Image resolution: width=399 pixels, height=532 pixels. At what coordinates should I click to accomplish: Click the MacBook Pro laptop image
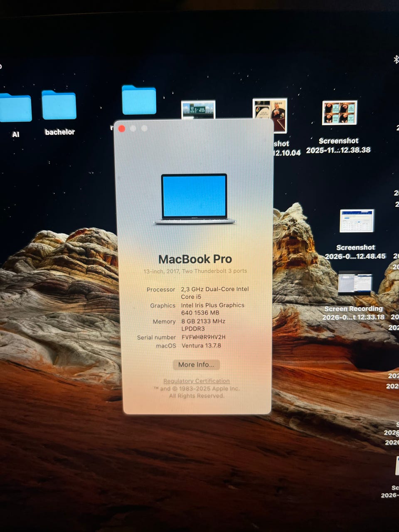[x=195, y=199]
